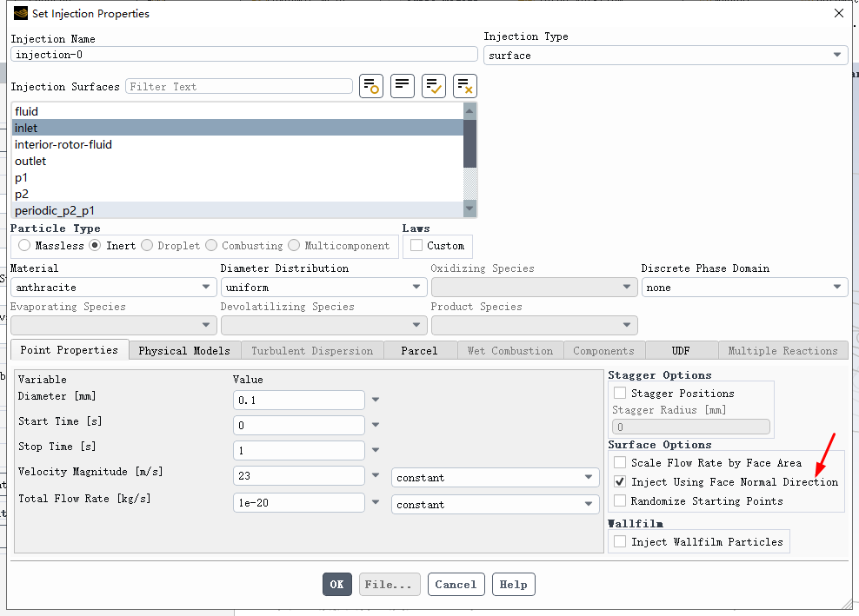The height and width of the screenshot is (616, 859).
Task: Select p1 in the surfaces list
Action: (237, 177)
